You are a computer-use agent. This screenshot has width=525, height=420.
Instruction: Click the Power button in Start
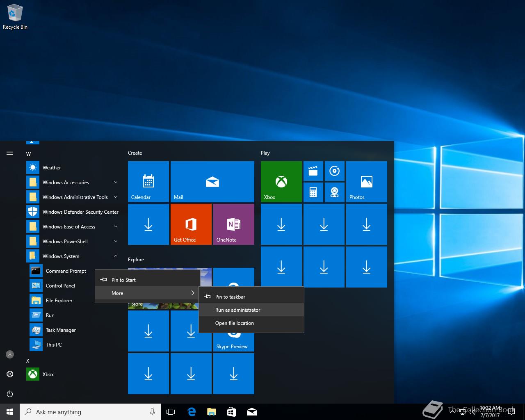point(10,394)
